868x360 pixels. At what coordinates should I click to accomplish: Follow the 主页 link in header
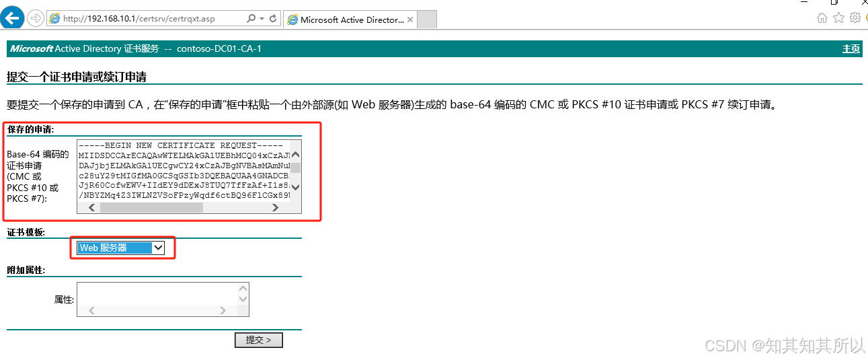[851, 48]
